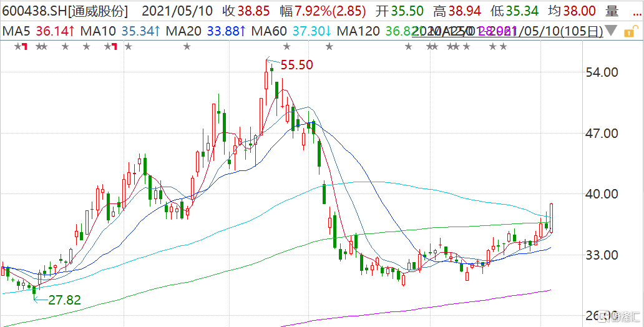
Task: Click the 27.82 low price annotation
Action: click(64, 300)
